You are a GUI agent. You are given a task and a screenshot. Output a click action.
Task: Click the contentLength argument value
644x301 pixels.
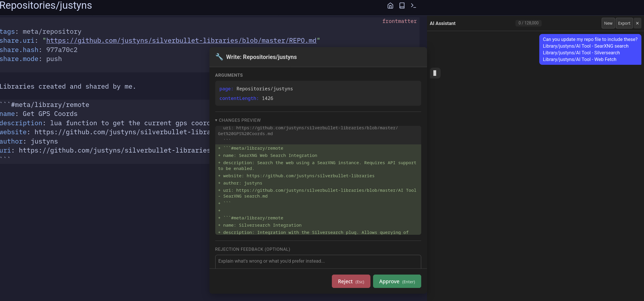[267, 98]
